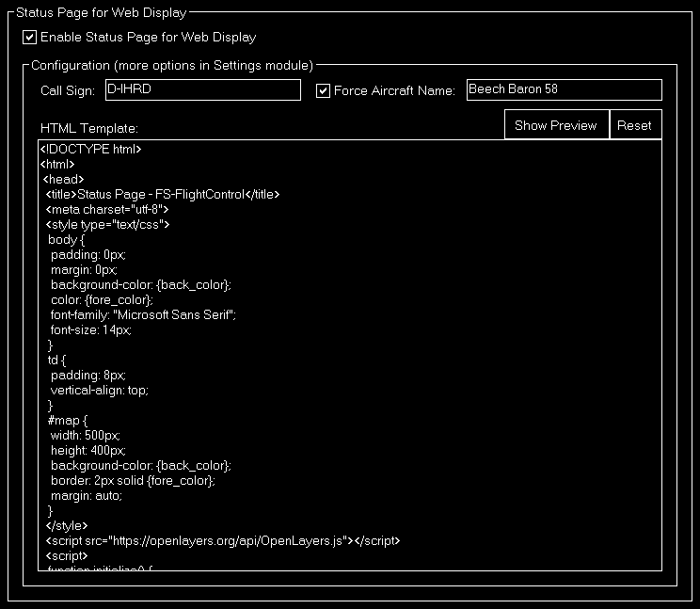Click the standalone <script> tag line
Viewport: 700px width, 609px height.
tap(67, 556)
